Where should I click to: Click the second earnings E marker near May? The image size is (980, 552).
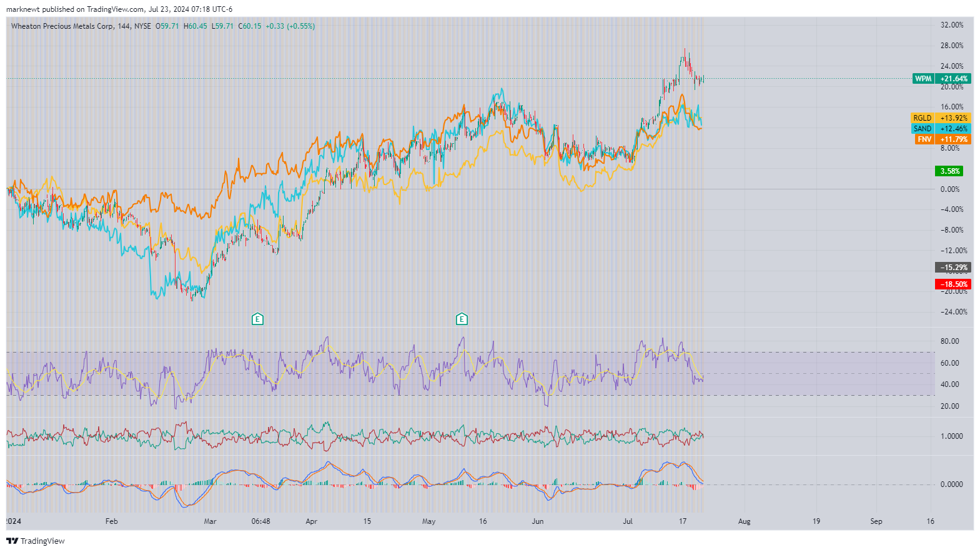click(x=462, y=319)
